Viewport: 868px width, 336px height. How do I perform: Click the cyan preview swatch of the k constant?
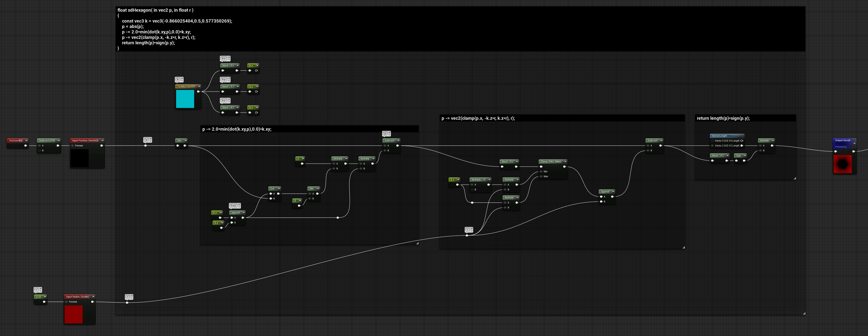tap(185, 99)
